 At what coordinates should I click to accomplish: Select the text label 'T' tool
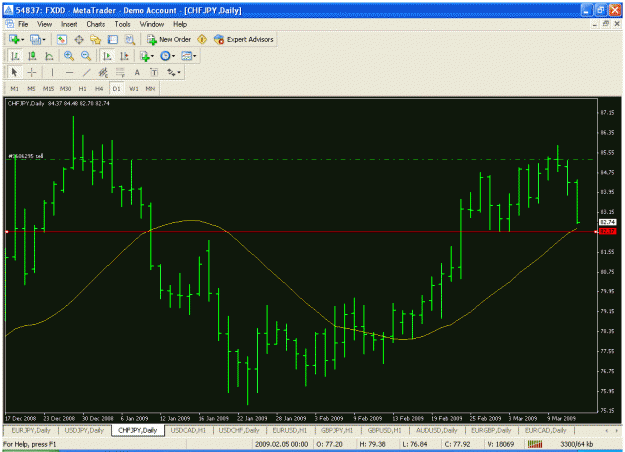coord(154,73)
